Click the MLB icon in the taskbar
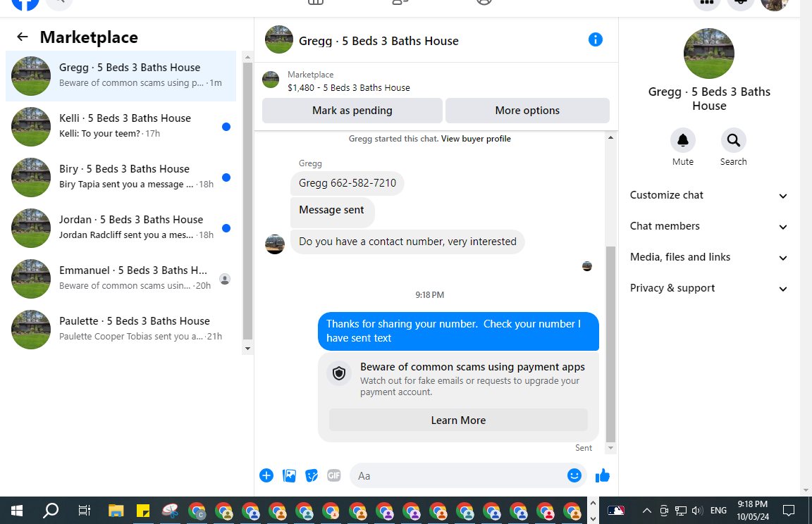 point(616,511)
